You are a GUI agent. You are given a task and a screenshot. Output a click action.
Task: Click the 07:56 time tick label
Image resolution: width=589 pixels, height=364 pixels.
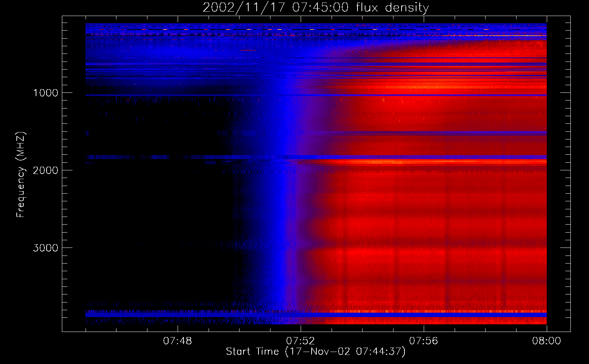423,341
